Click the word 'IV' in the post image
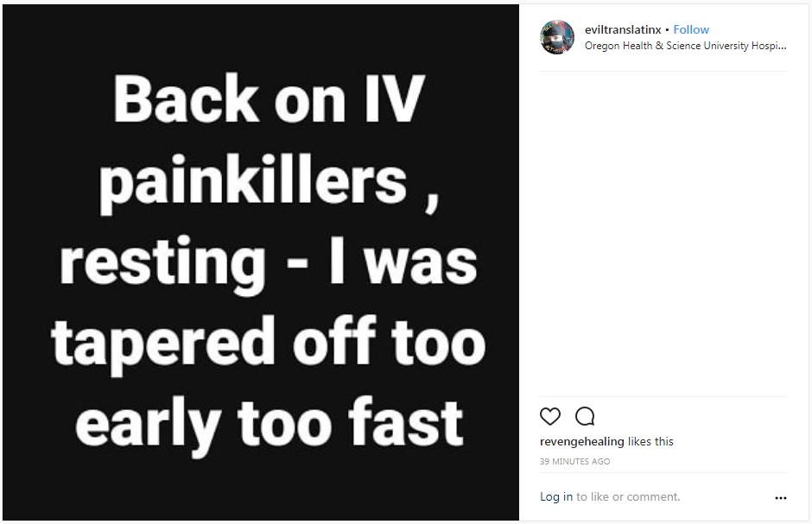The height and width of the screenshot is (524, 812). coord(395,98)
